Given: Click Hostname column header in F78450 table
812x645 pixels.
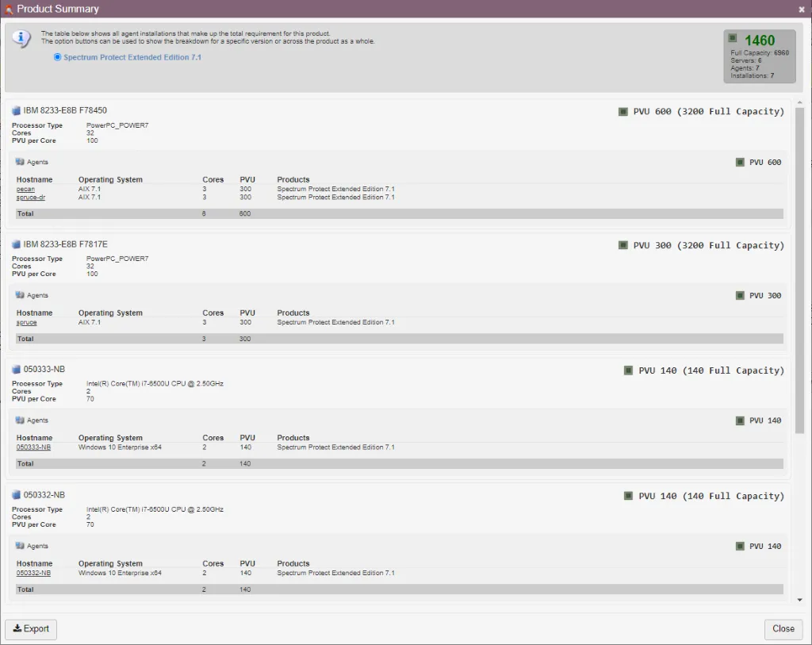Looking at the screenshot, I should pos(34,180).
